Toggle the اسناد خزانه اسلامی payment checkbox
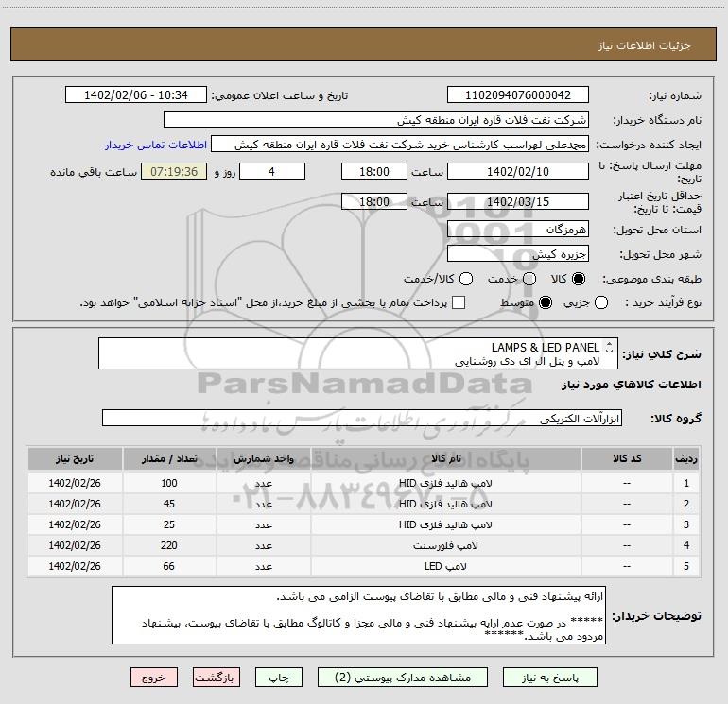 459,302
